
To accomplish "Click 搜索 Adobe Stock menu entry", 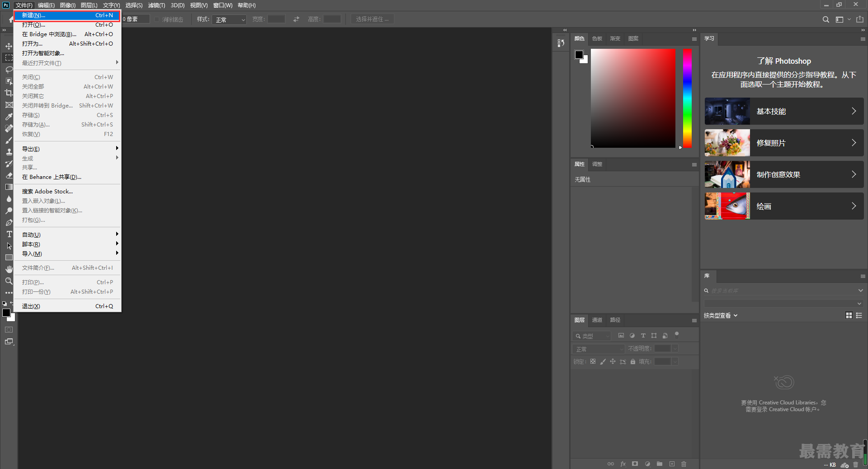I will pos(67,191).
